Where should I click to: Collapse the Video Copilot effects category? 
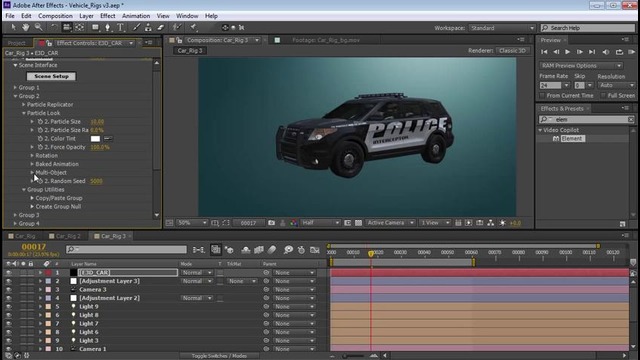click(540, 130)
